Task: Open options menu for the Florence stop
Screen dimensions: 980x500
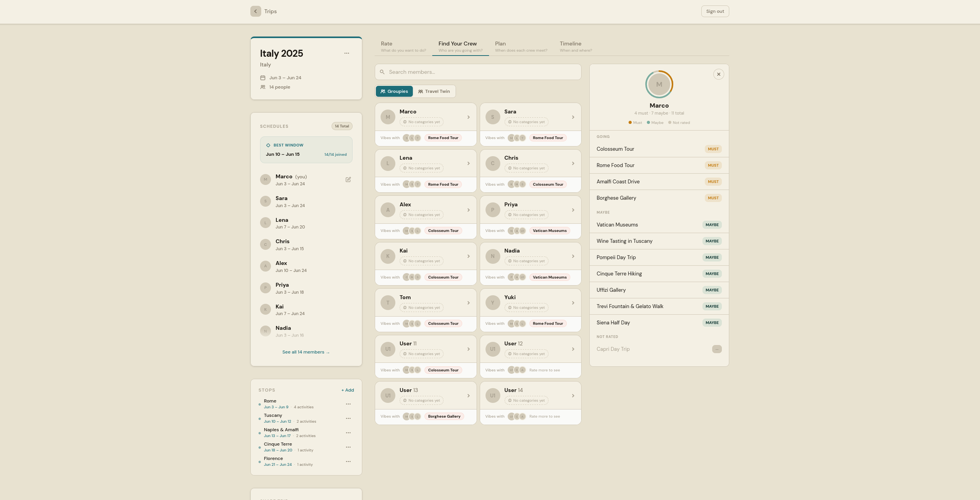Action: pos(348,461)
